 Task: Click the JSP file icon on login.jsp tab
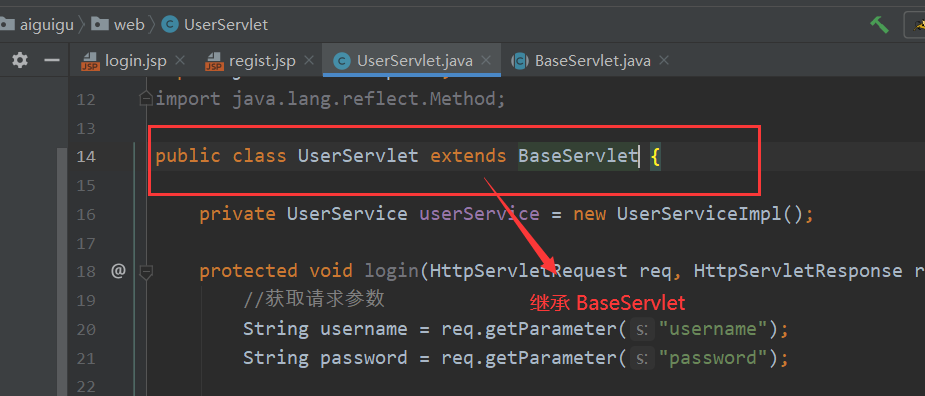pos(91,61)
